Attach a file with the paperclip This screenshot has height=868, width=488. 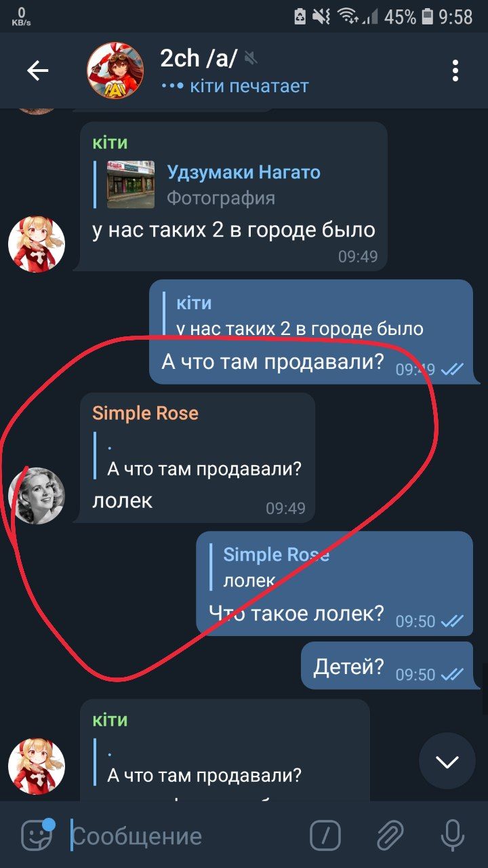(x=390, y=835)
